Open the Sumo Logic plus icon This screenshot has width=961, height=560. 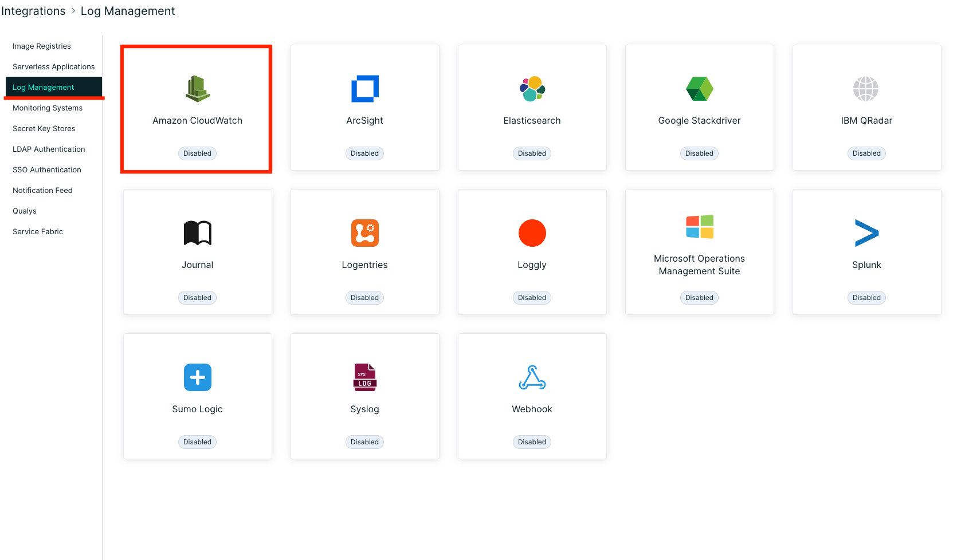pyautogui.click(x=197, y=377)
